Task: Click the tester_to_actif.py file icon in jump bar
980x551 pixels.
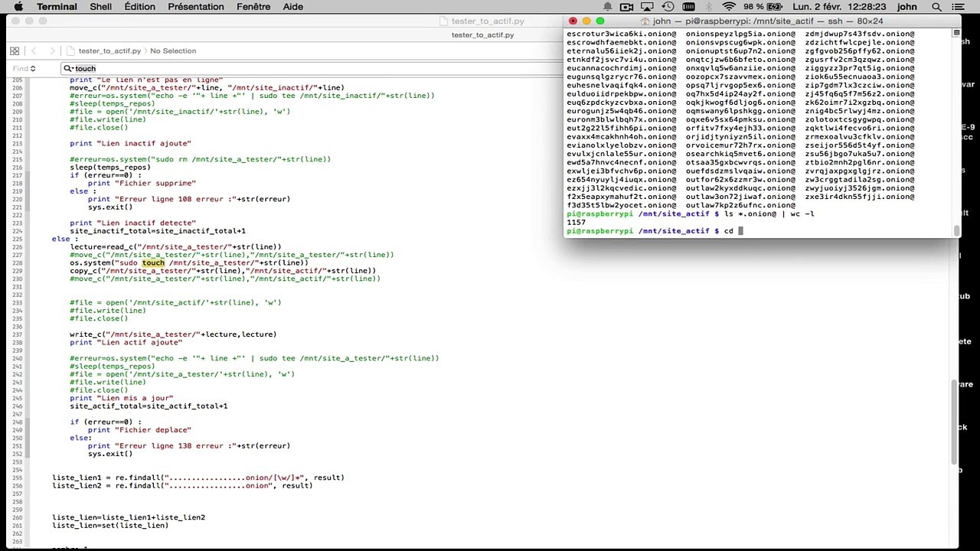Action: click(71, 51)
